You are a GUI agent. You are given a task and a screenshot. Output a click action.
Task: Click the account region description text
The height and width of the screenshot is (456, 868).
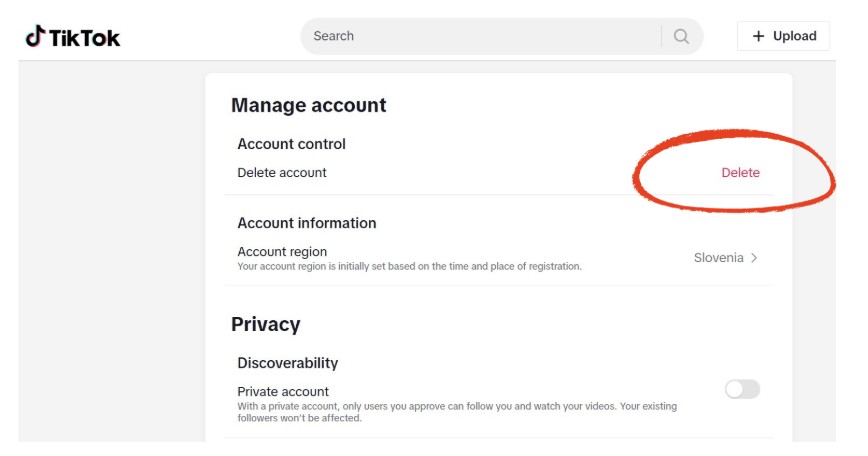point(410,267)
